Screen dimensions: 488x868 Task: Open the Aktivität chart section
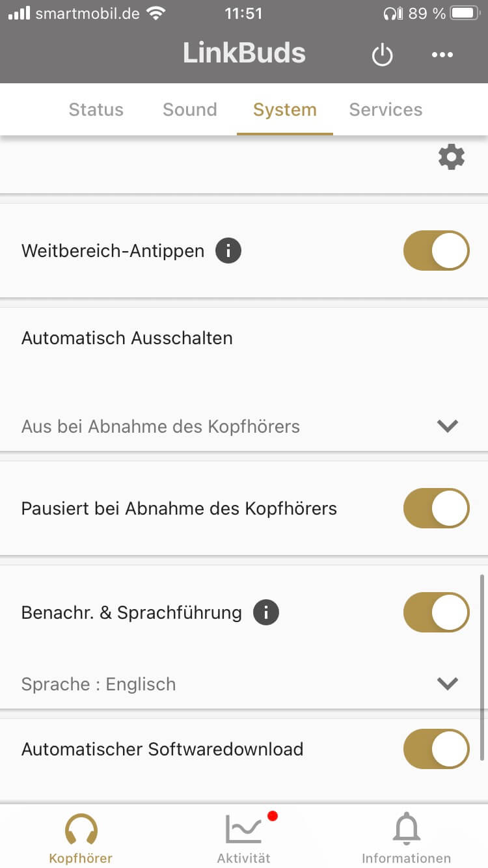pyautogui.click(x=244, y=839)
